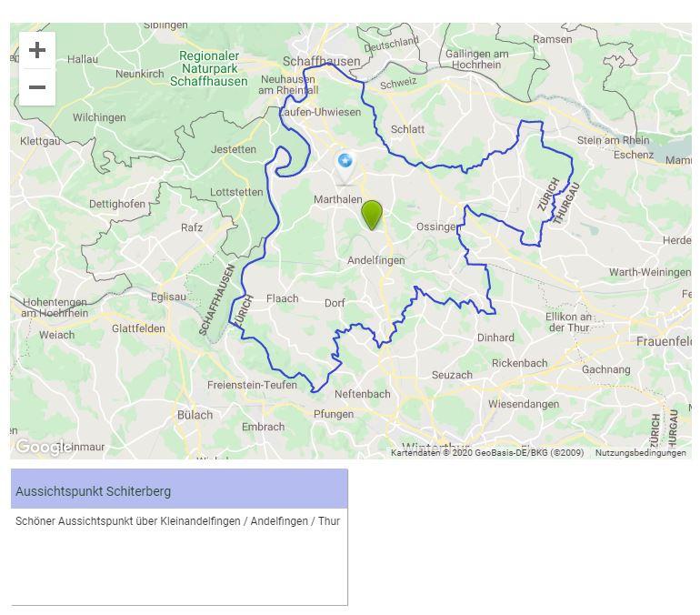700x615 pixels.
Task: Click the Neftenbach town label
Action: [363, 394]
